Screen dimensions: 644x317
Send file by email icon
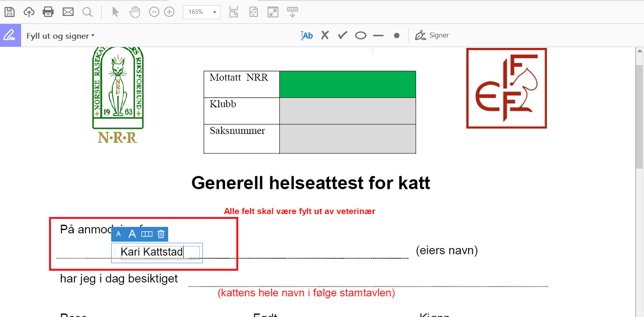(x=68, y=12)
